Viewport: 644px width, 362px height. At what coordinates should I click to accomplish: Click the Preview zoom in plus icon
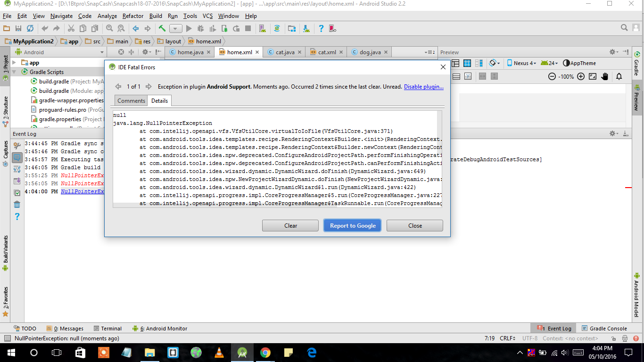point(581,76)
